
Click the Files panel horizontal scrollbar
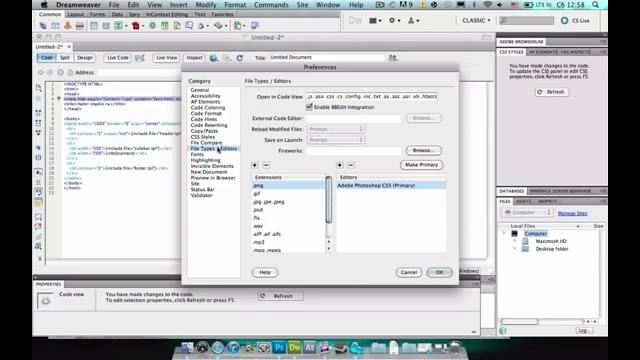click(x=520, y=322)
